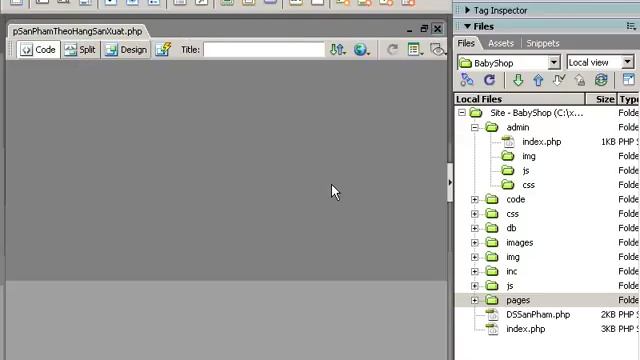Open the Visual Aids eye icon

pos(438,50)
